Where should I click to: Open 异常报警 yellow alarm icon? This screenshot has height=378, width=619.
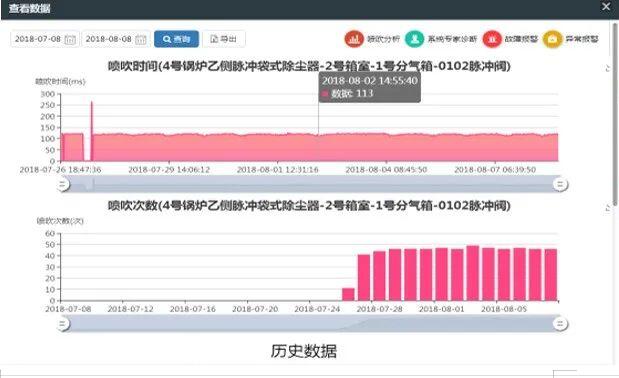point(552,39)
